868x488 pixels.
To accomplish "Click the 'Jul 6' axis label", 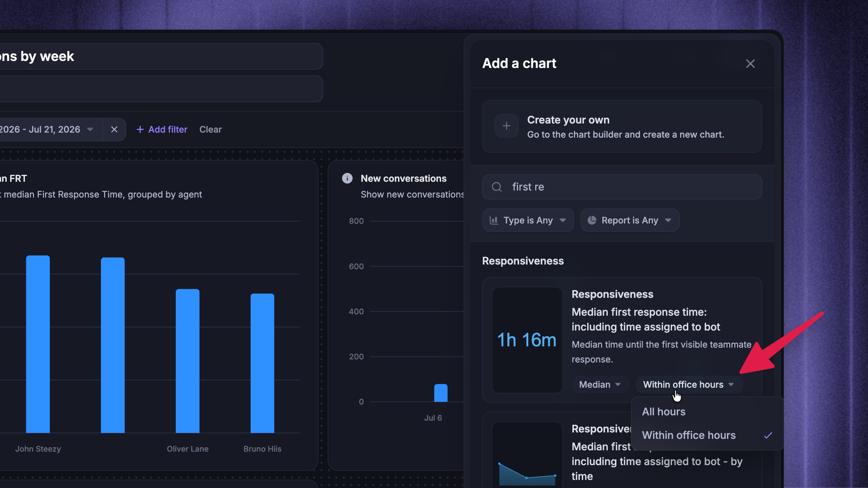I will pyautogui.click(x=433, y=418).
